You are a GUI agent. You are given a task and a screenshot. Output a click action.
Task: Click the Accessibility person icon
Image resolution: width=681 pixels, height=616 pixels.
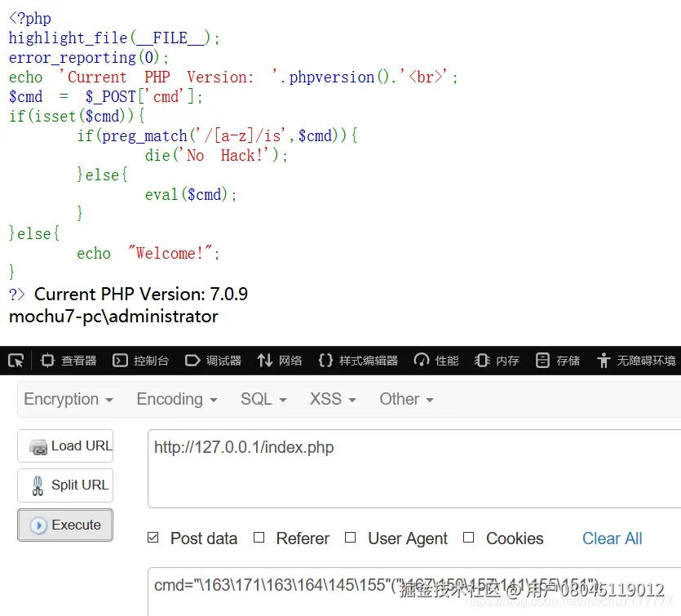point(604,361)
